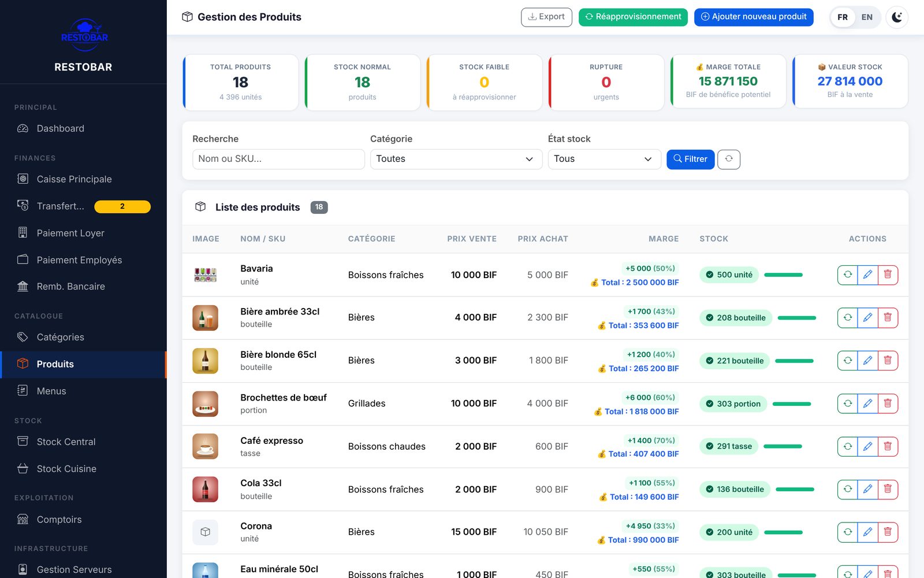This screenshot has width=924, height=578.
Task: Switch language to EN
Action: 867,17
